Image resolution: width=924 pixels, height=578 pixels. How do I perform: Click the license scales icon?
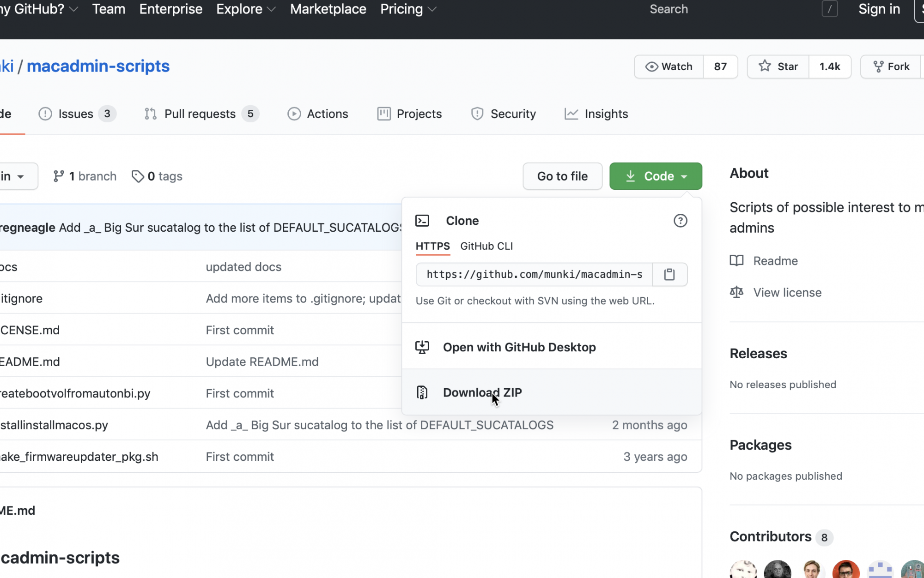pos(736,292)
